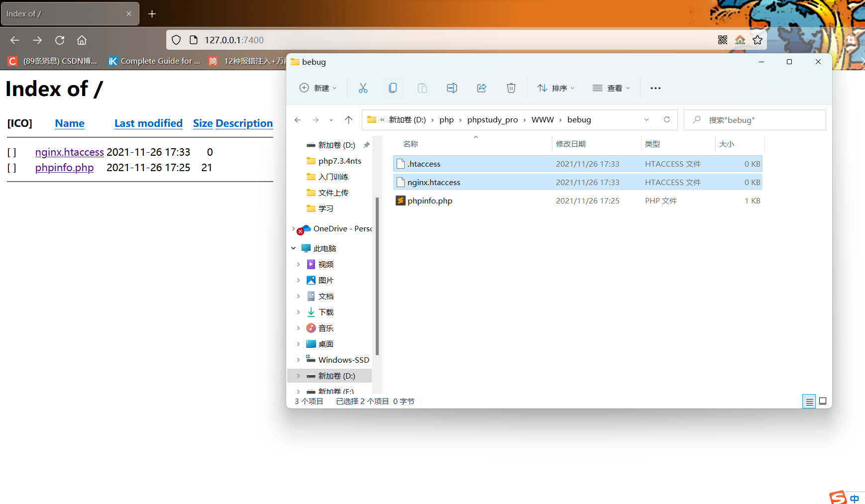Image resolution: width=865 pixels, height=504 pixels.
Task: Open a new browser tab
Action: pos(152,14)
